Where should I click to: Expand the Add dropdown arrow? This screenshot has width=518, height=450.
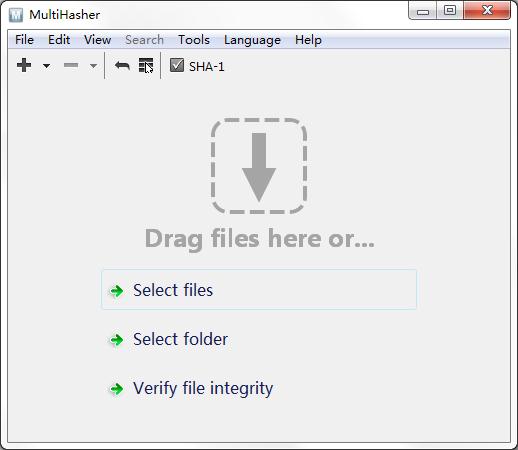click(x=47, y=66)
